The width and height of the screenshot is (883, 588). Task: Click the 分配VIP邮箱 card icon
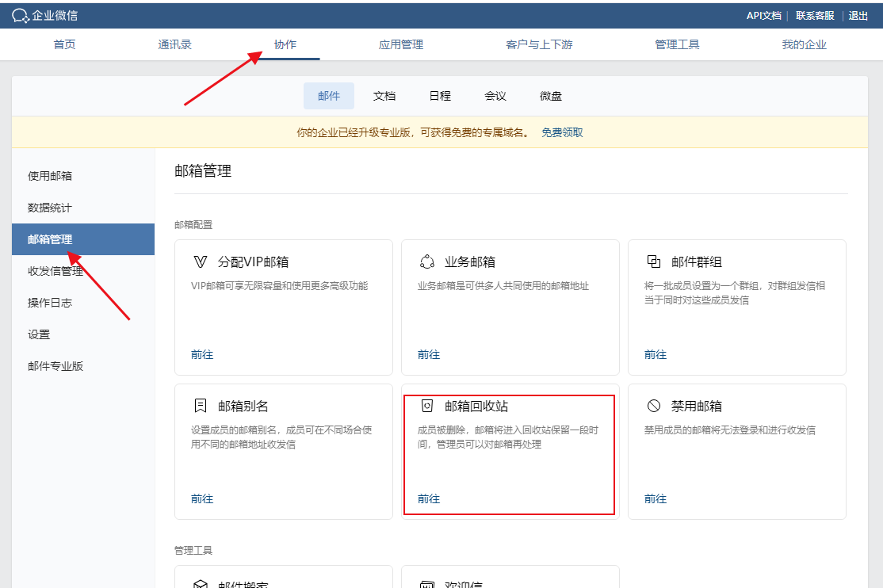[x=201, y=262]
